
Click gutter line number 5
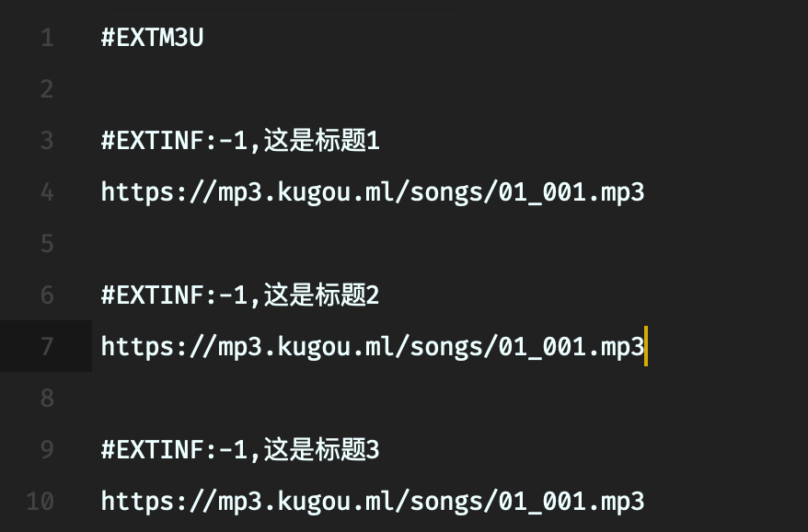coord(47,244)
